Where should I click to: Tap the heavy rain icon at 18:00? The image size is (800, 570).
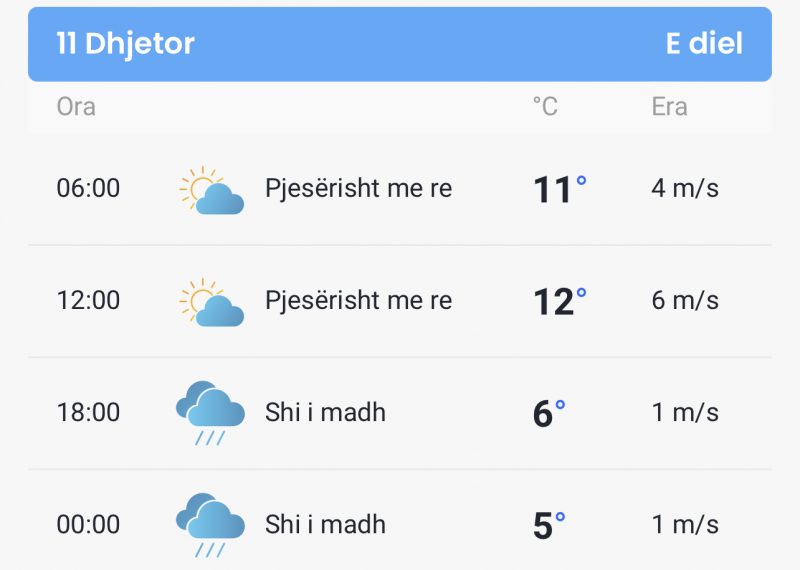tap(210, 412)
